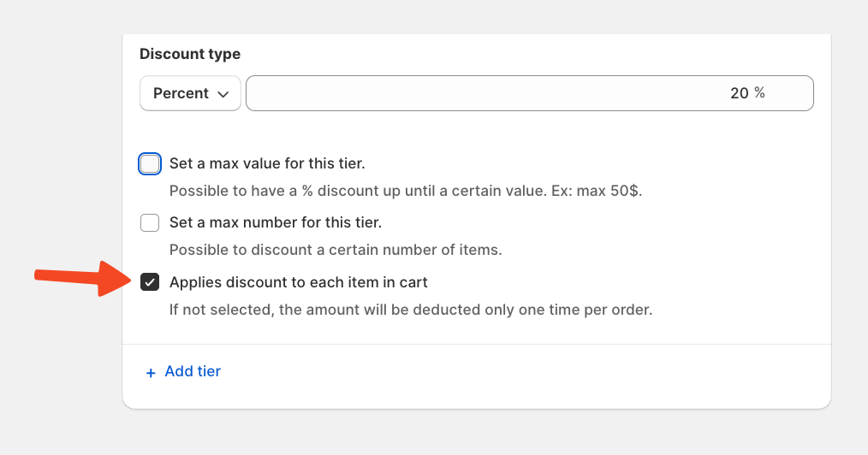The image size is (868, 455).
Task: Click 'Possible to discount a certain number' help text
Action: click(335, 250)
